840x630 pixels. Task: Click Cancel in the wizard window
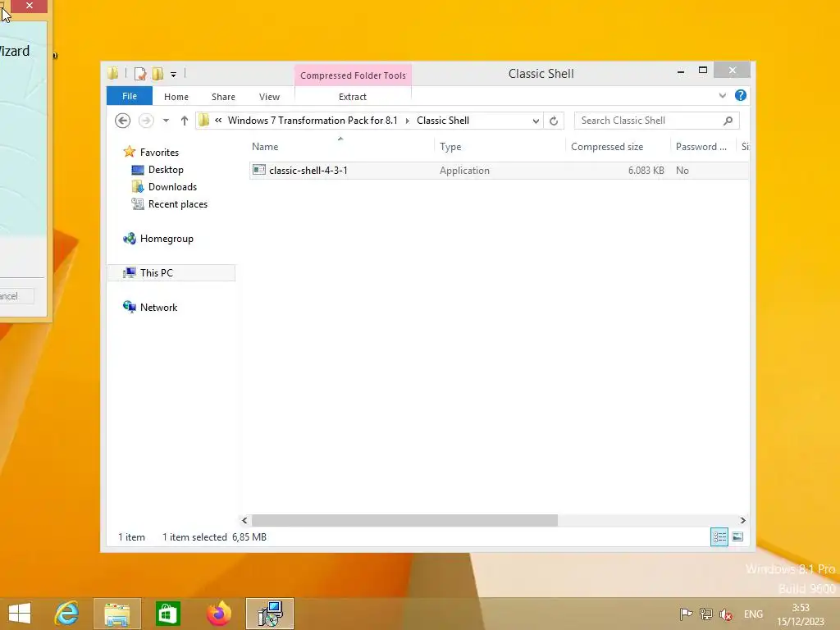coord(16,296)
